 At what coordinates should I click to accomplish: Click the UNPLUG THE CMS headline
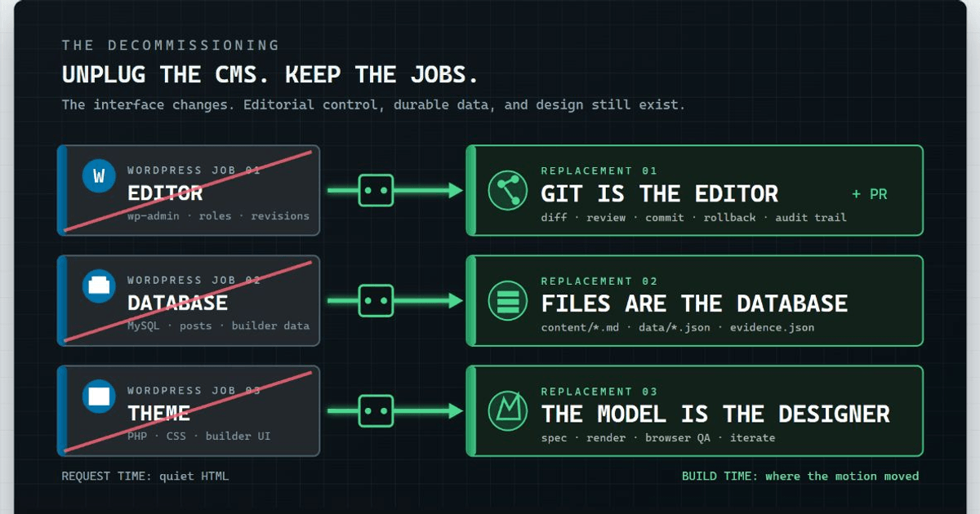point(269,75)
